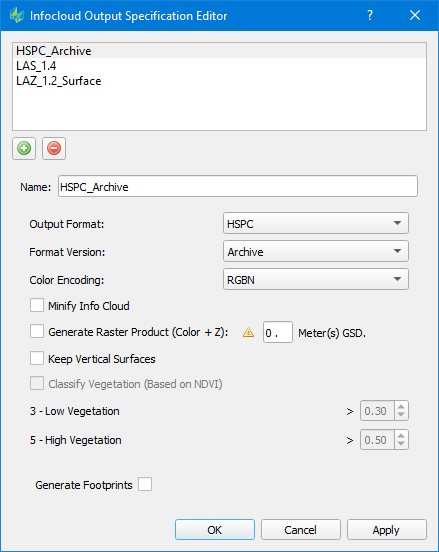Click the warning icon beside GSD field
Screen dimensions: 439x552
tap(248, 332)
